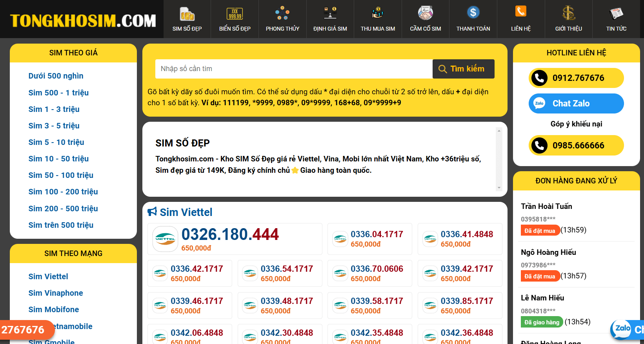Click the Viettel logo beside 0336.04.1717
Image resolution: width=644 pixels, height=344 pixels.
[340, 239]
